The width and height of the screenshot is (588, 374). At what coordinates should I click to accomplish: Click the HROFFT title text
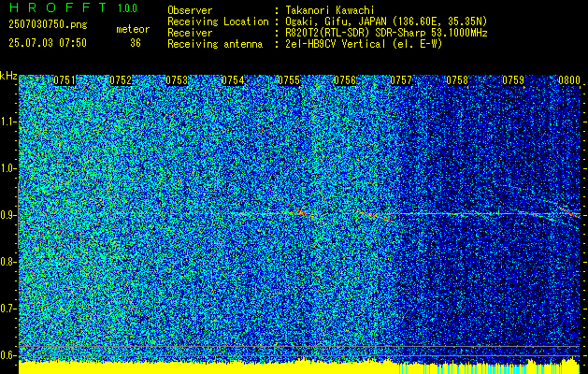pos(58,7)
